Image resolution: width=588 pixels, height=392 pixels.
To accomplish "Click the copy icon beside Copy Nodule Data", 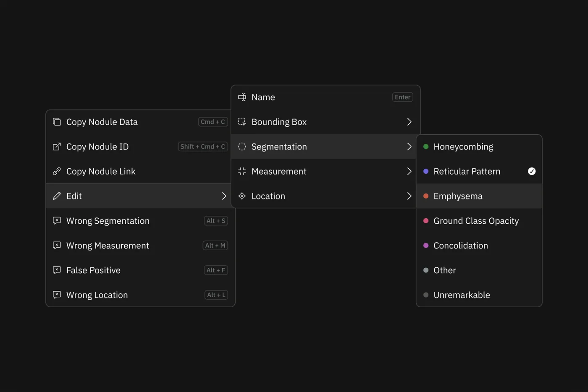I will (57, 122).
